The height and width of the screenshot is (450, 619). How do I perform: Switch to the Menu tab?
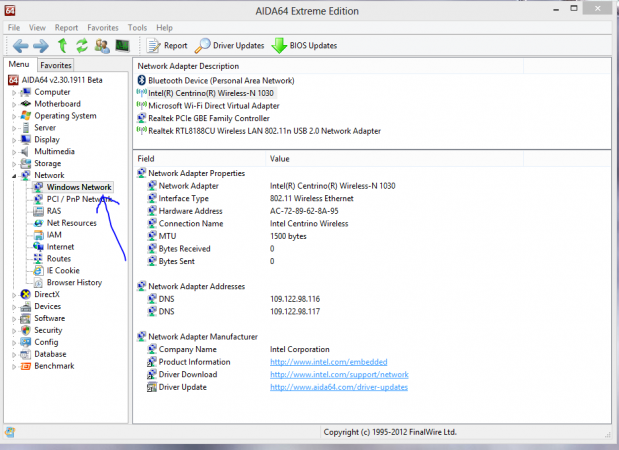(19, 64)
